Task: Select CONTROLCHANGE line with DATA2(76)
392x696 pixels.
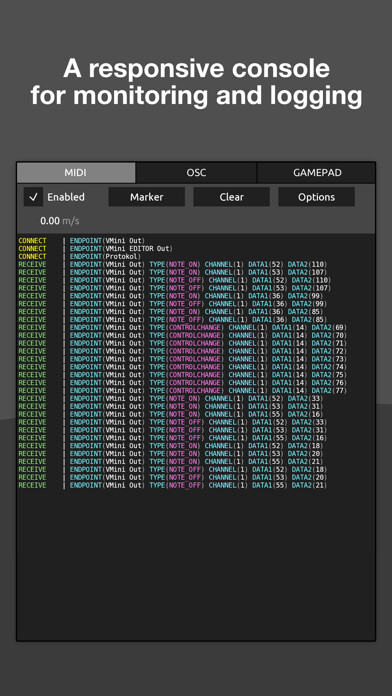Action: (182, 383)
